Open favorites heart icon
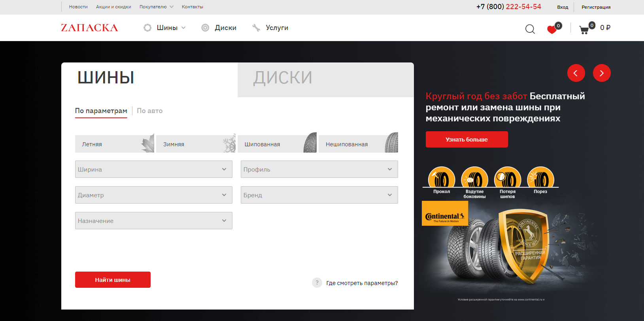The width and height of the screenshot is (644, 321). tap(552, 29)
